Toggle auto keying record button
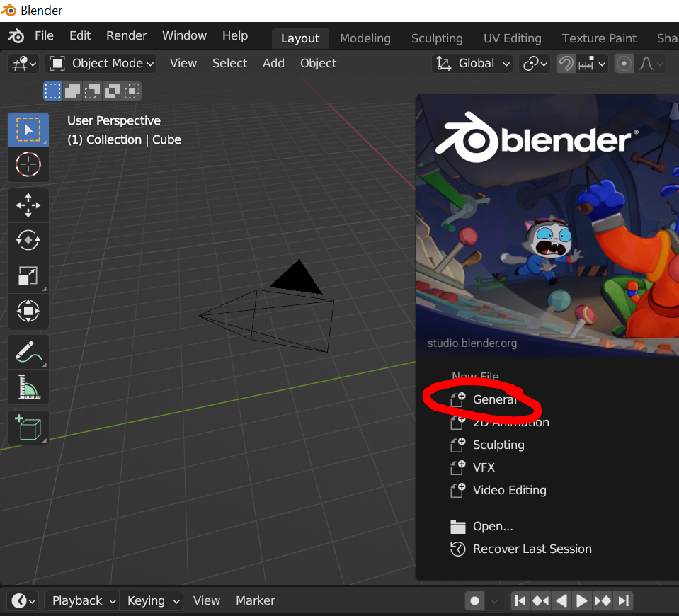This screenshot has width=679, height=616. 474,601
